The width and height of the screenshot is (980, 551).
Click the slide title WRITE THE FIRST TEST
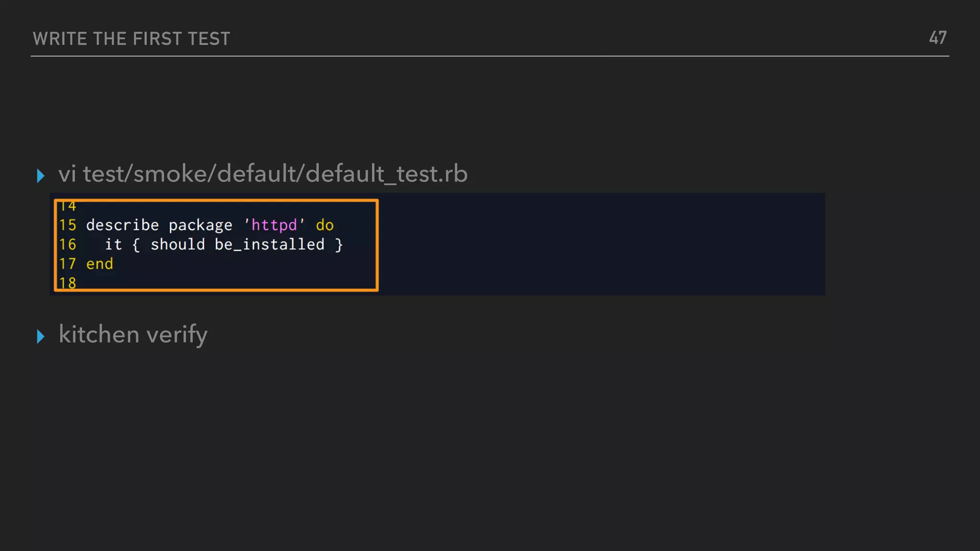point(132,39)
